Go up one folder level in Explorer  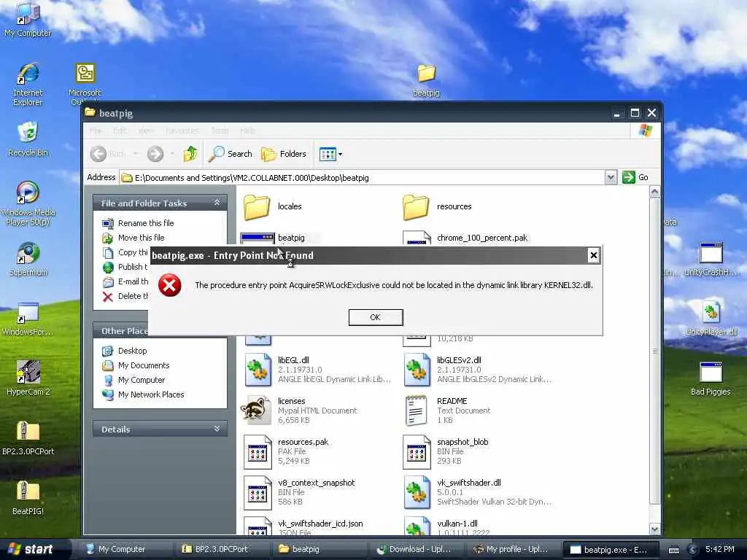click(190, 154)
